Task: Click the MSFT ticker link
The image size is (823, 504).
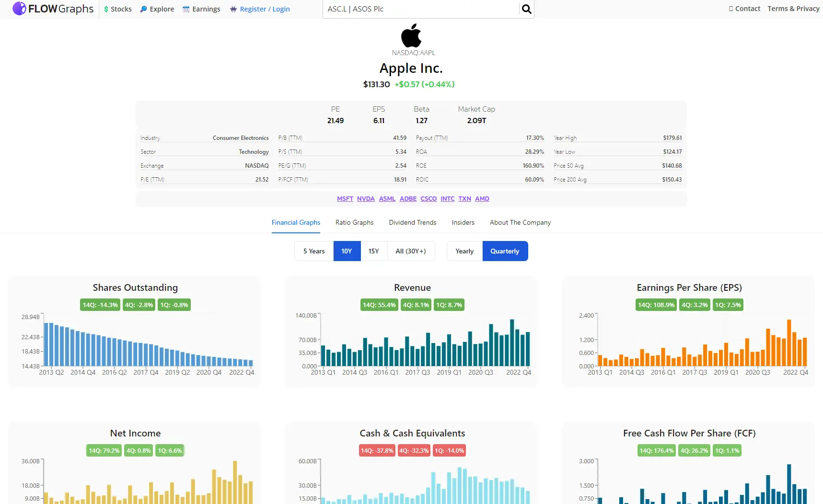Action: 345,198
